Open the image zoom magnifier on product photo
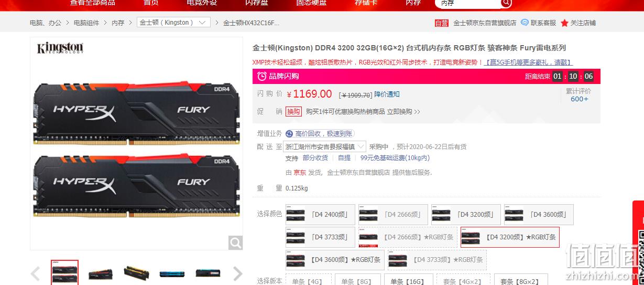 click(x=236, y=242)
